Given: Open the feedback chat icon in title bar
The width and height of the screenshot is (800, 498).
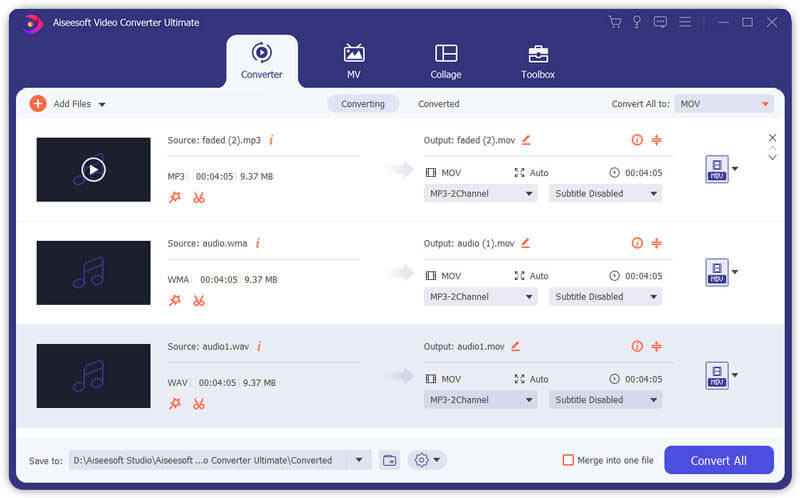Looking at the screenshot, I should pos(660,22).
